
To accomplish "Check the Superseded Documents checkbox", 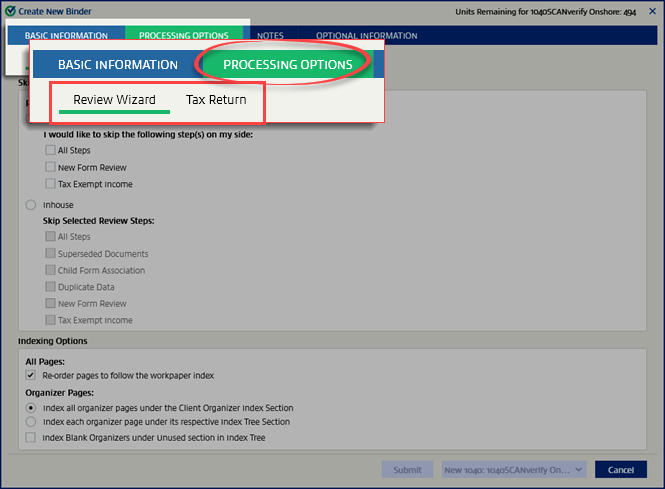I will coord(50,254).
